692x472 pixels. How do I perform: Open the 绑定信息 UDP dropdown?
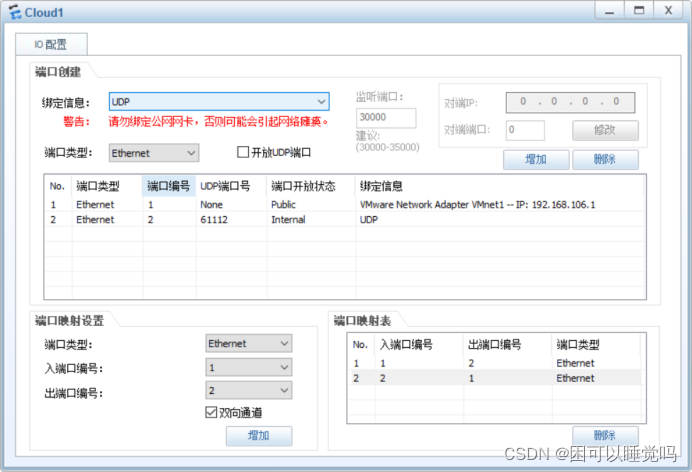[219, 101]
